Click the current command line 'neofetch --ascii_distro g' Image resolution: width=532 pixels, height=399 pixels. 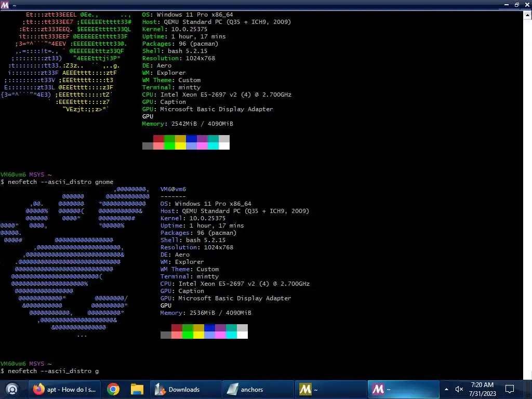click(49, 371)
